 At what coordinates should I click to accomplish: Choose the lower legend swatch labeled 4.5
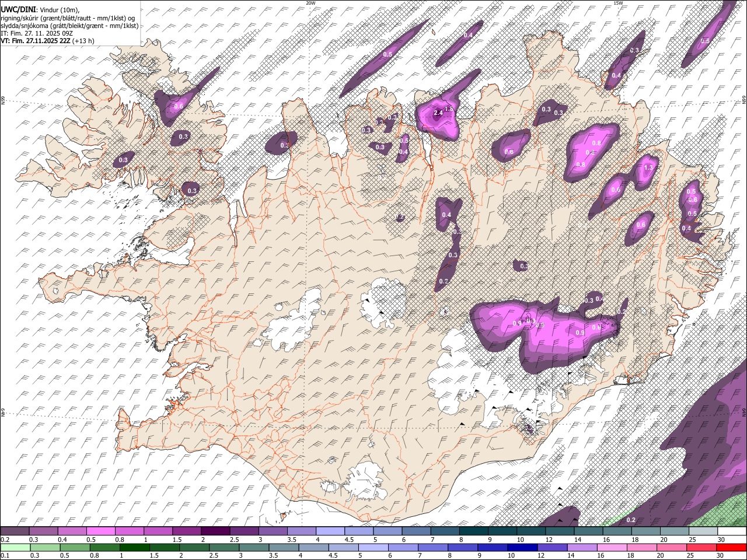pyautogui.click(x=344, y=548)
